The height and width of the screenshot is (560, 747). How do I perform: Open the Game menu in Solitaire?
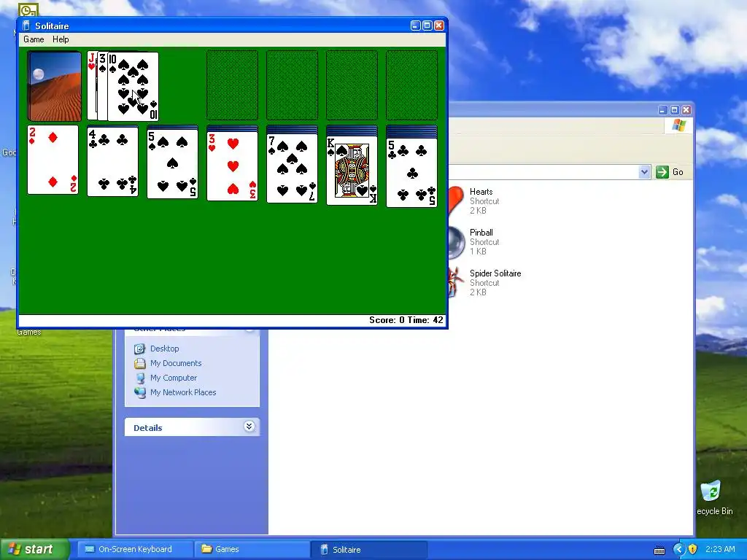(34, 39)
